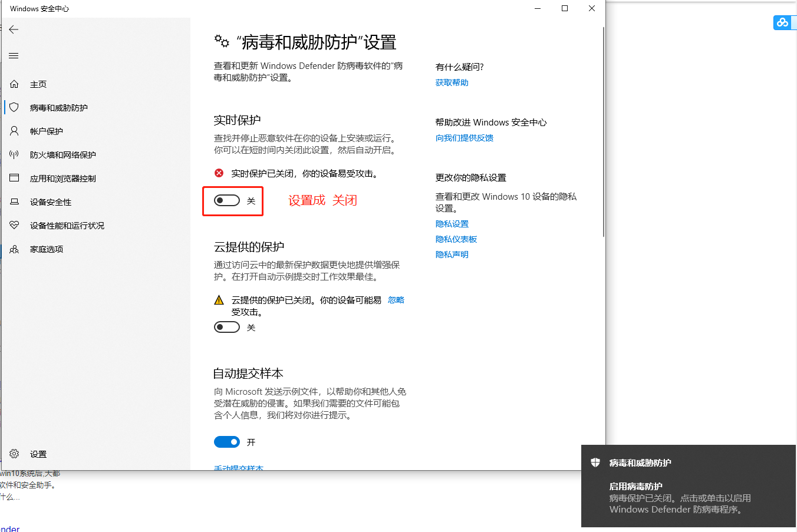This screenshot has width=797, height=532.
Task: Open the hamburger navigation menu
Action: point(14,56)
